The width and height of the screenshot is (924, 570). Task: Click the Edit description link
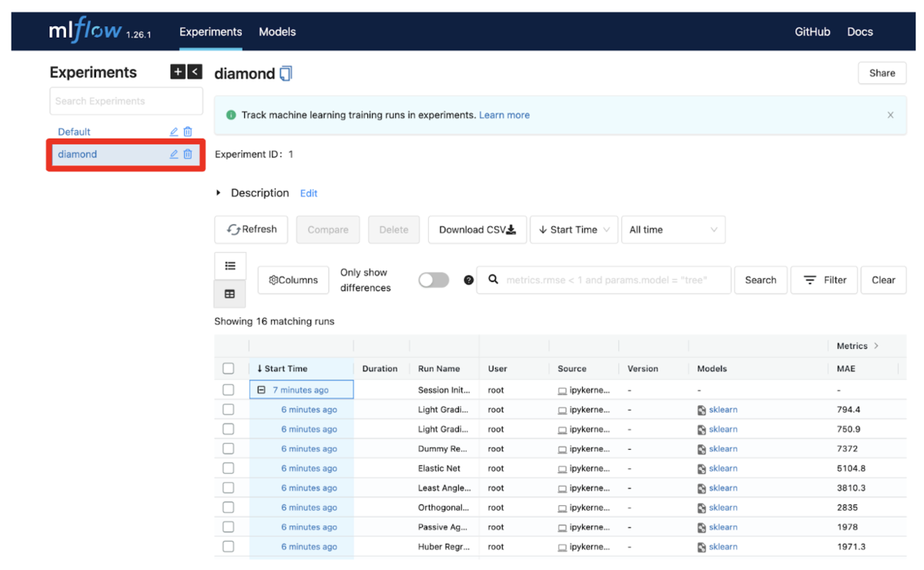click(309, 193)
